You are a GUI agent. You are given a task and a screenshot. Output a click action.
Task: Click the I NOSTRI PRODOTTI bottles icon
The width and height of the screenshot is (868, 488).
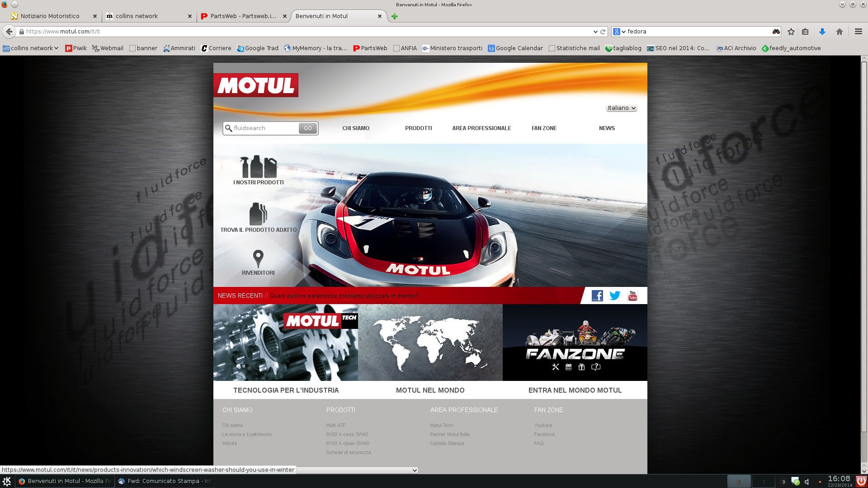point(258,167)
